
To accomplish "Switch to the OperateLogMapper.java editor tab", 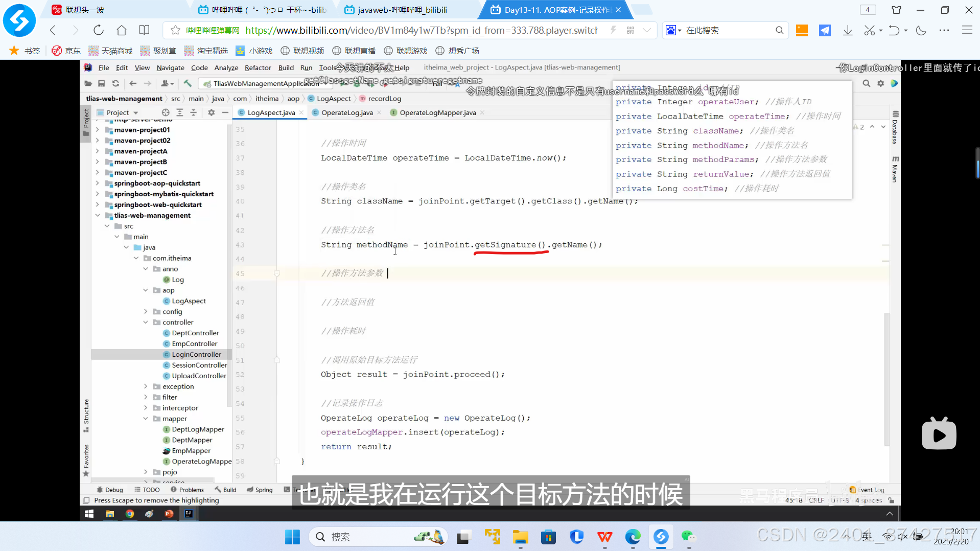I will pyautogui.click(x=437, y=112).
